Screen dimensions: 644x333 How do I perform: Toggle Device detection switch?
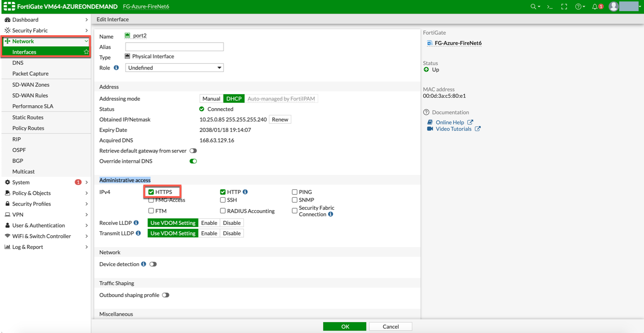pyautogui.click(x=153, y=264)
